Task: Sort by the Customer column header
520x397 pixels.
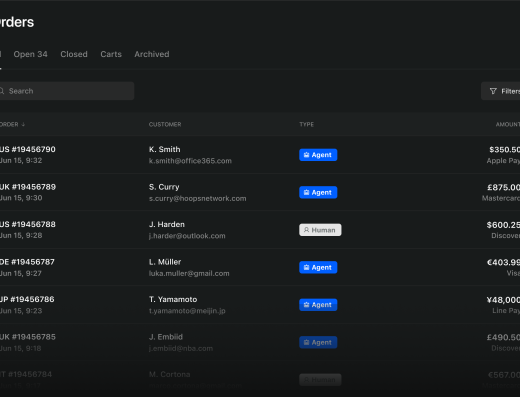Action: click(165, 124)
